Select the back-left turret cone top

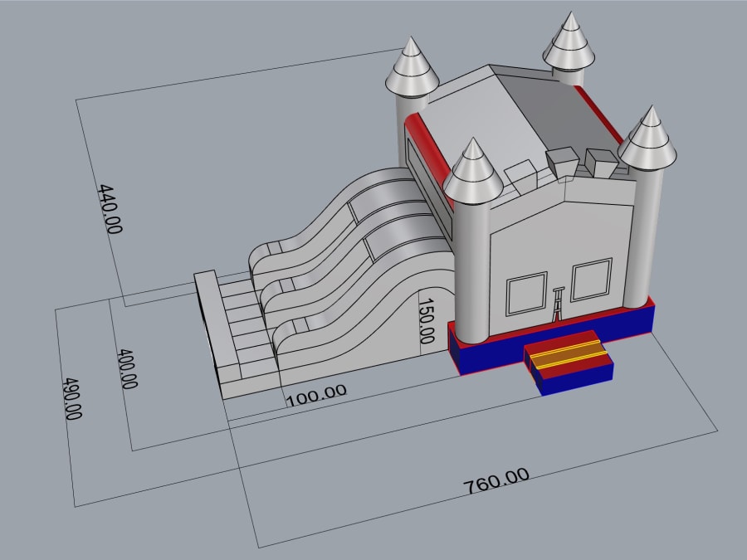412,66
